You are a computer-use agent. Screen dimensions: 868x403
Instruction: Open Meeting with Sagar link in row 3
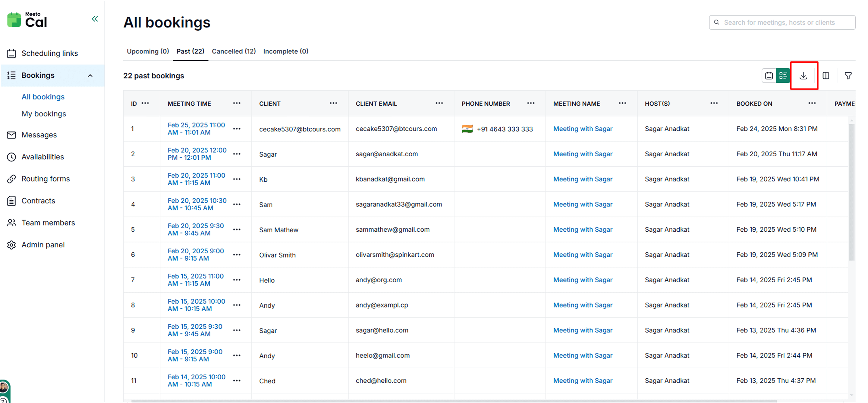click(583, 179)
